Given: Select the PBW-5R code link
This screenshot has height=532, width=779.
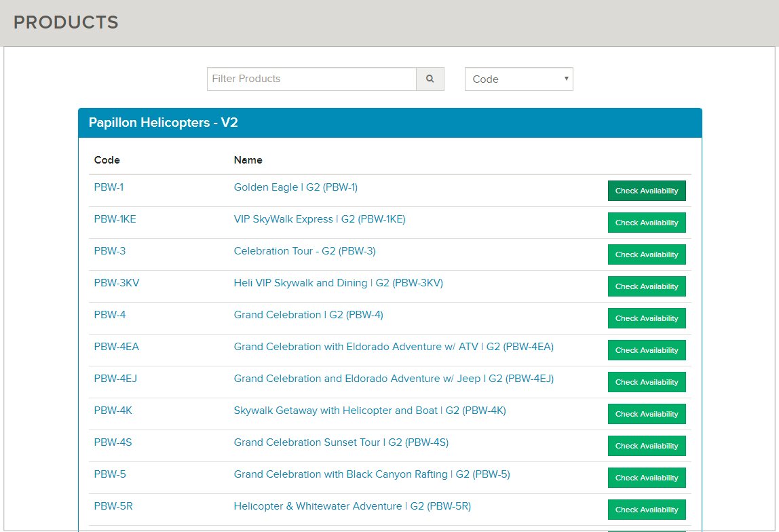Looking at the screenshot, I should tap(113, 506).
